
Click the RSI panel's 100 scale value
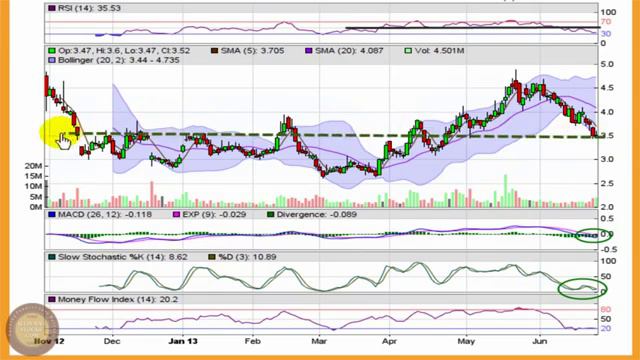[x=608, y=12]
